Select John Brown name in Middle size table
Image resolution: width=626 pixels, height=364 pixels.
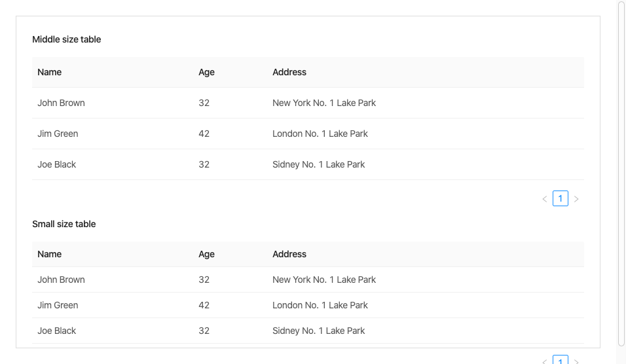coord(61,103)
